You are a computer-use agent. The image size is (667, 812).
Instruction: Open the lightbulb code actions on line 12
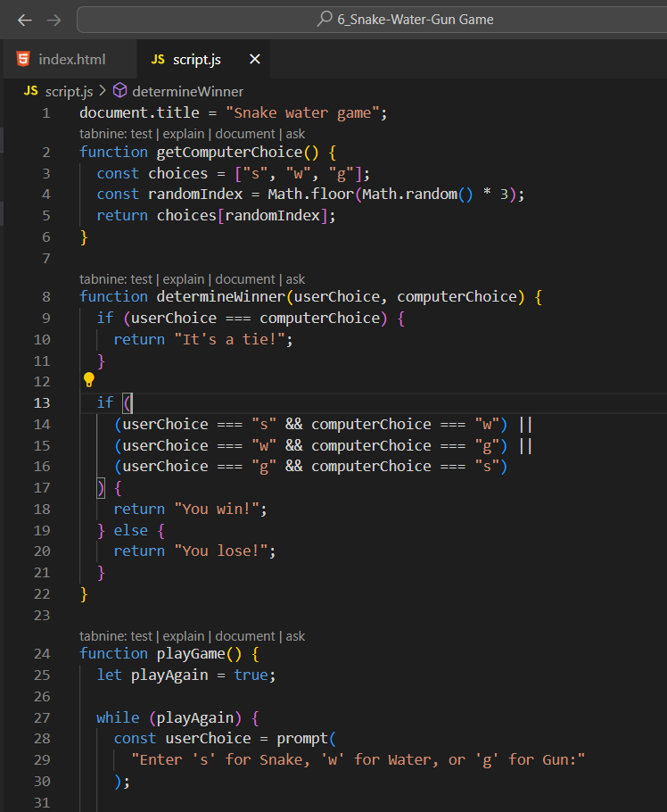[89, 379]
